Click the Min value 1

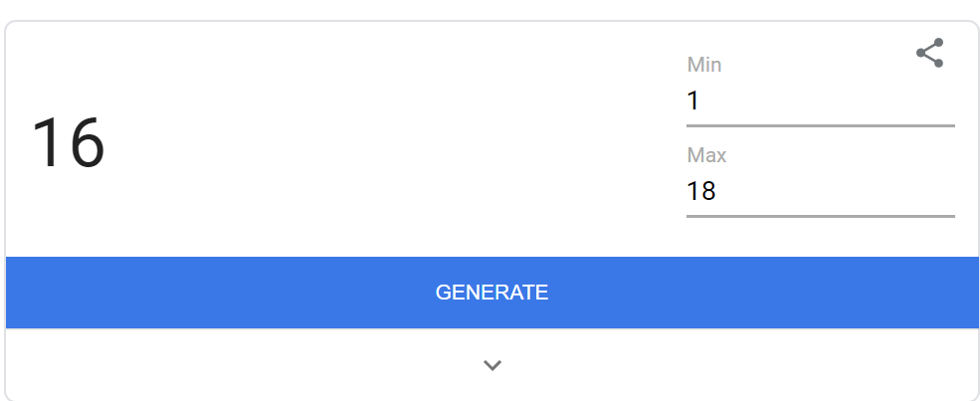[692, 101]
